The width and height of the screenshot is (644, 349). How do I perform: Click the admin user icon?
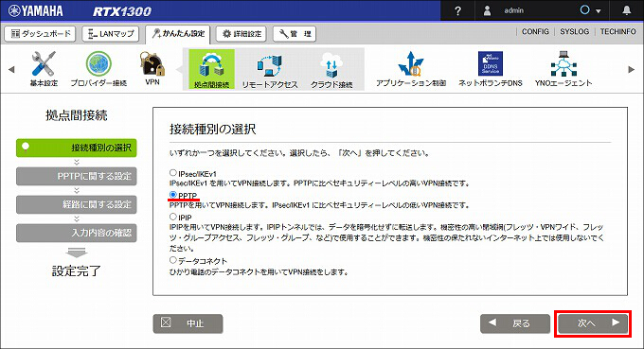487,10
